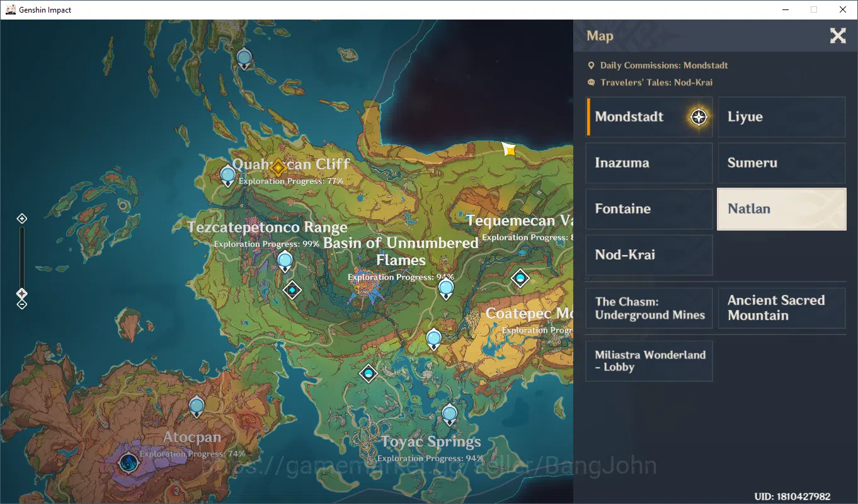
Task: Open the domain diamond below Tequemecan label
Action: click(x=520, y=277)
